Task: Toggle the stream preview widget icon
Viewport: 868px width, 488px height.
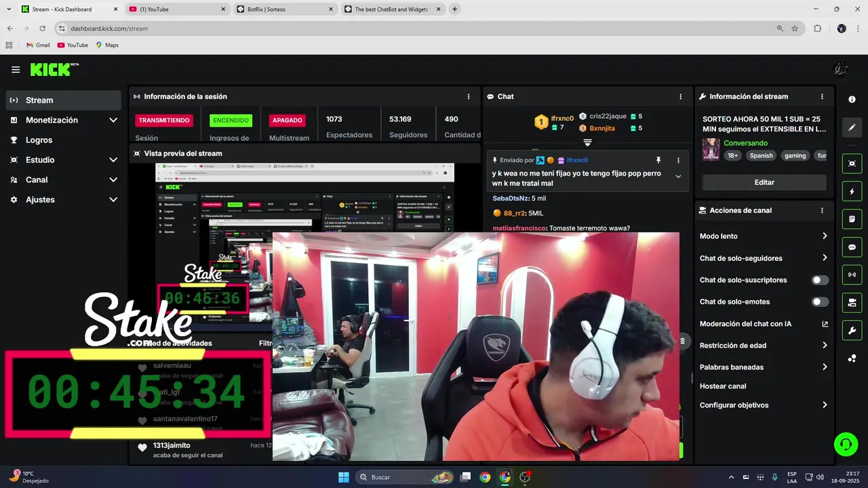Action: pyautogui.click(x=852, y=163)
